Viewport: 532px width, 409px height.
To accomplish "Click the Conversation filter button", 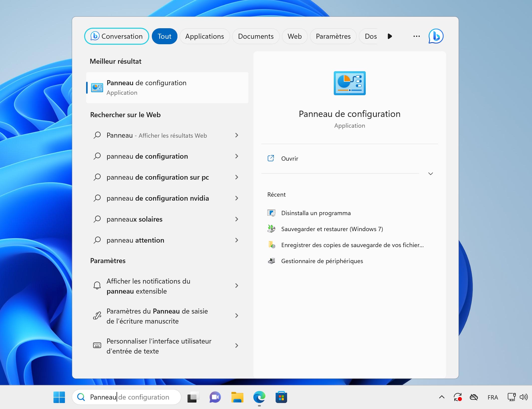I will pyautogui.click(x=116, y=36).
